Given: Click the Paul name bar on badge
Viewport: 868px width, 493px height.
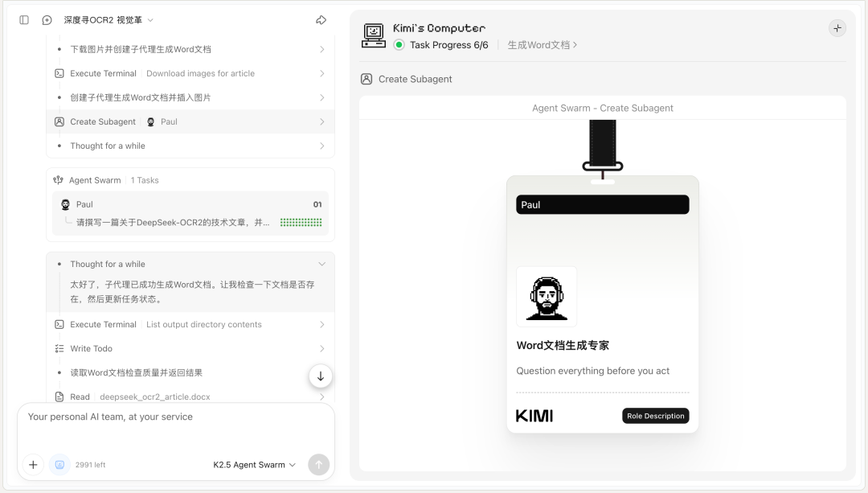Looking at the screenshot, I should [602, 204].
